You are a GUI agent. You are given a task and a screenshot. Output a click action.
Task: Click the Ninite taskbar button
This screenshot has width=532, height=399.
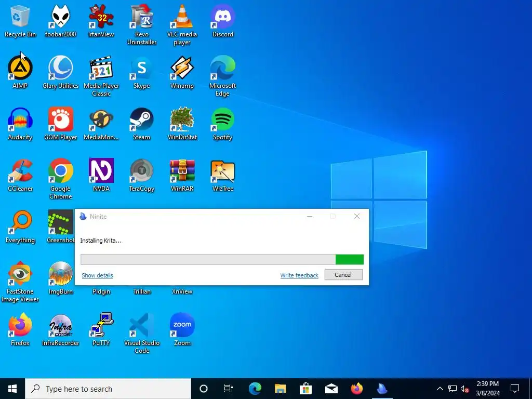(x=382, y=389)
